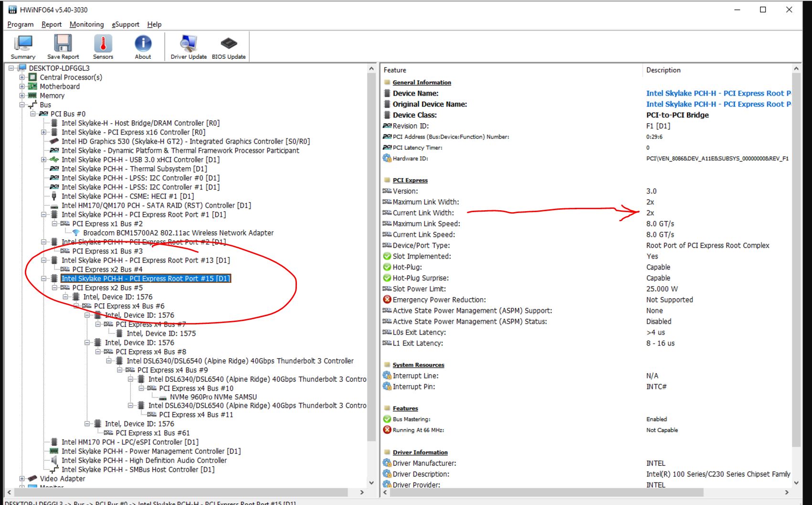
Task: Open the Monitoring menu
Action: (86, 24)
